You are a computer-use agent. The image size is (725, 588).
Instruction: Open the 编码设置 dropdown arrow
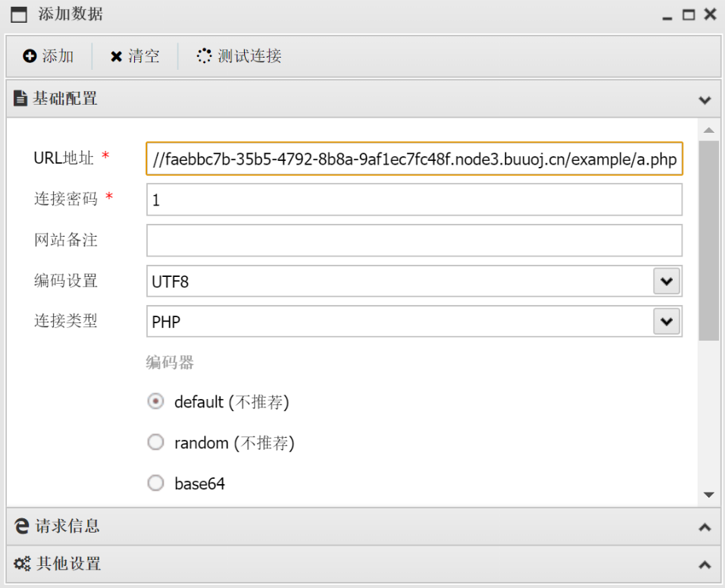[667, 281]
